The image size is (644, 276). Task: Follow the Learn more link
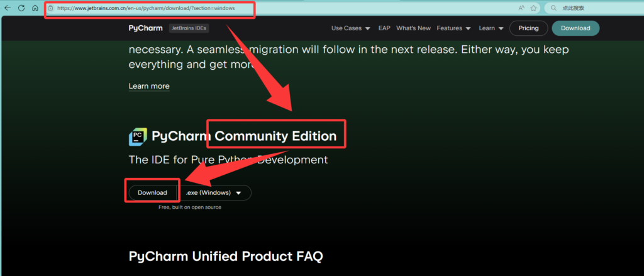tap(149, 86)
